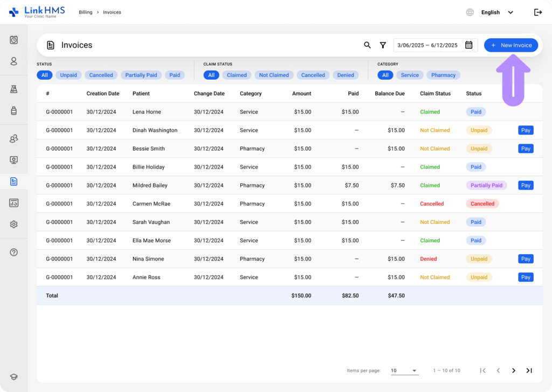Open Lena Horne invoice row
Viewport: 552px width, 392px height.
click(x=289, y=112)
